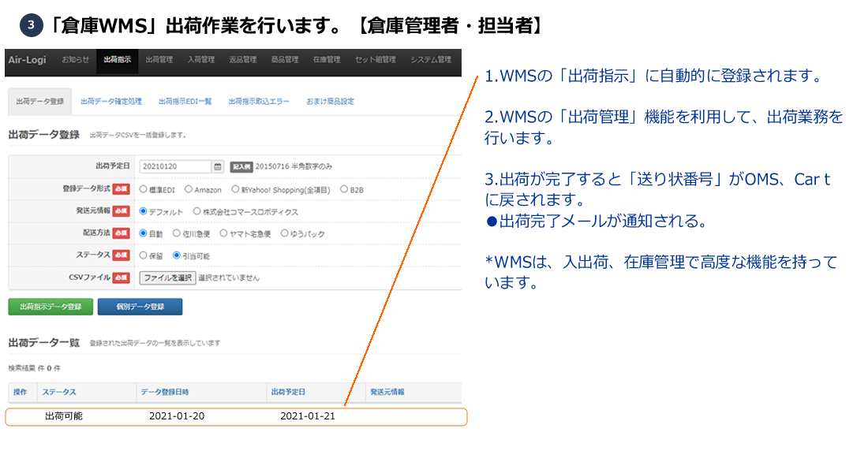Select the 標準EDI data format
This screenshot has height=473, width=868.
click(144, 189)
